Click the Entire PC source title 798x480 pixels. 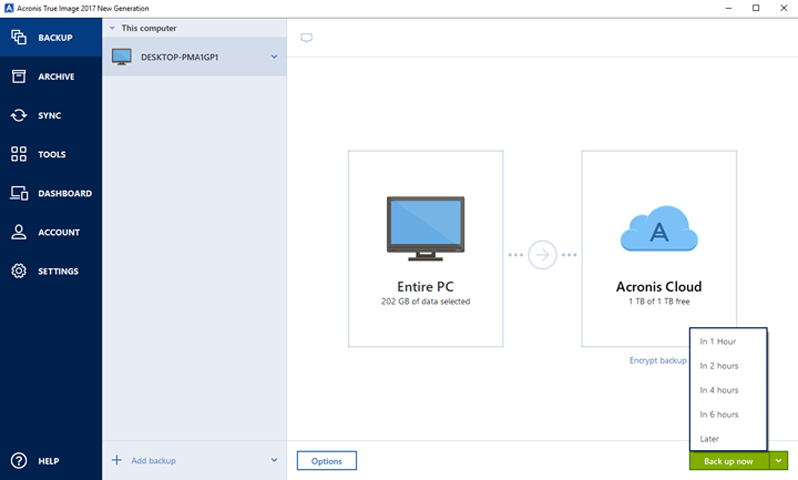click(425, 287)
